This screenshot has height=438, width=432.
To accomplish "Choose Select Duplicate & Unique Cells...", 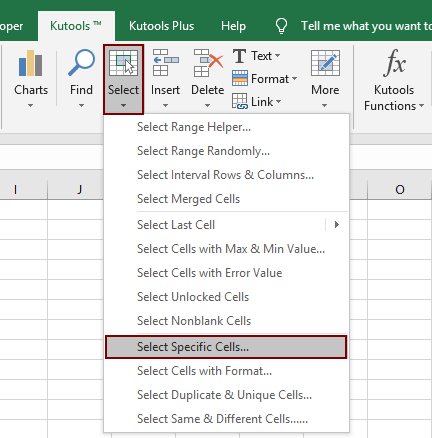I will coord(224,395).
